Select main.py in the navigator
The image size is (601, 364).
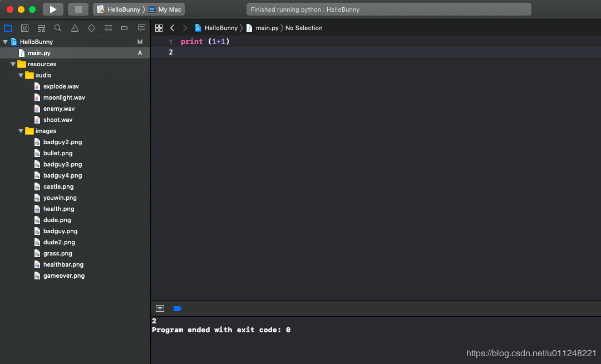[75, 53]
